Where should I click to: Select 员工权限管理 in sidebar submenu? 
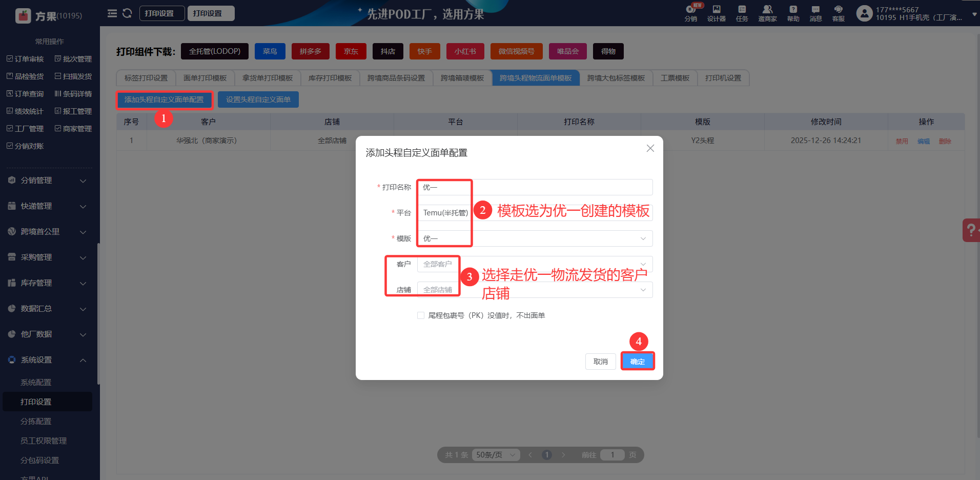(x=44, y=441)
